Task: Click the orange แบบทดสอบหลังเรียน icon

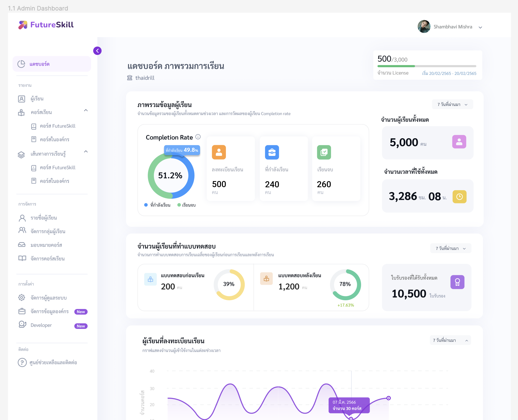Action: (x=266, y=279)
